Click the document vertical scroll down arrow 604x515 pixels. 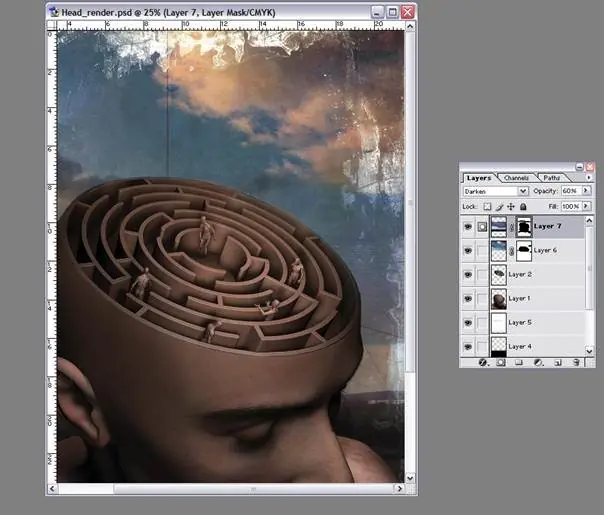pyautogui.click(x=410, y=478)
